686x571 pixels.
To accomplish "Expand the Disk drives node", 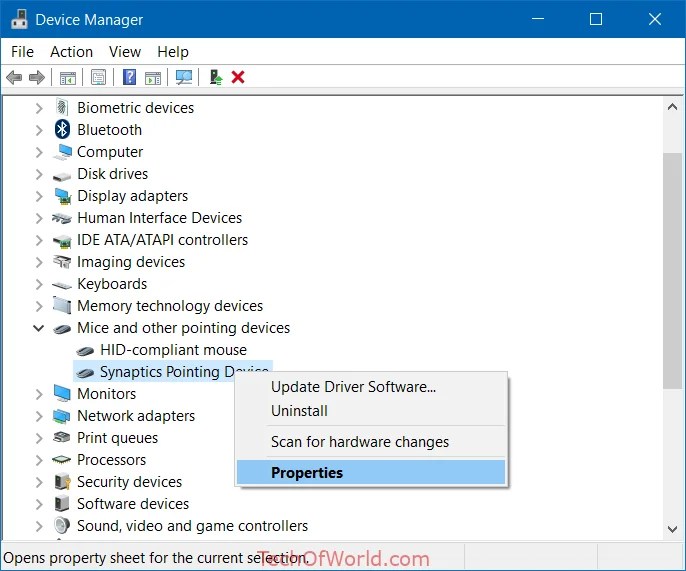I will click(x=39, y=174).
